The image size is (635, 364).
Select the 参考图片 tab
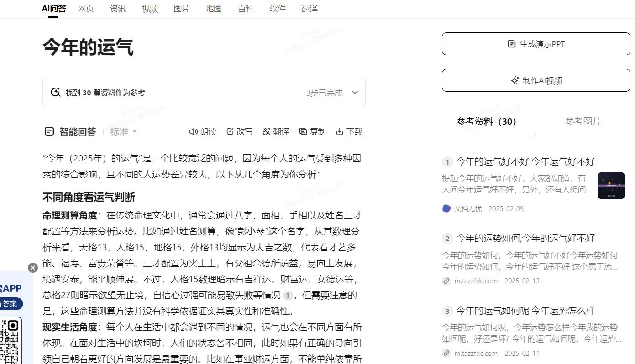pos(583,121)
